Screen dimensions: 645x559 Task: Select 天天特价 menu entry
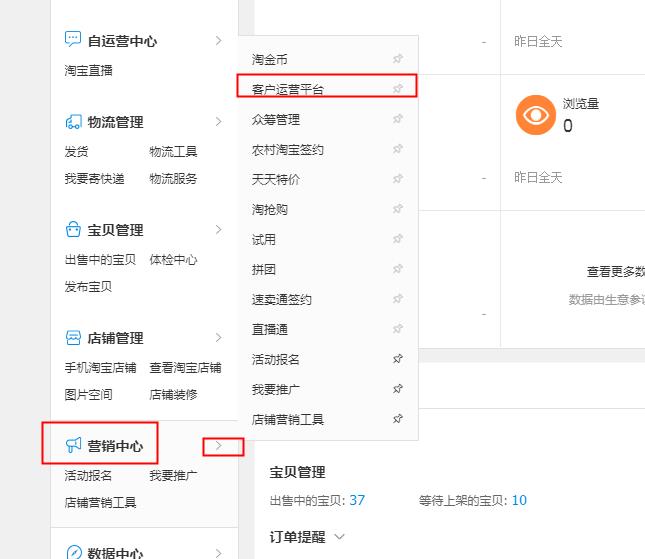(x=276, y=180)
